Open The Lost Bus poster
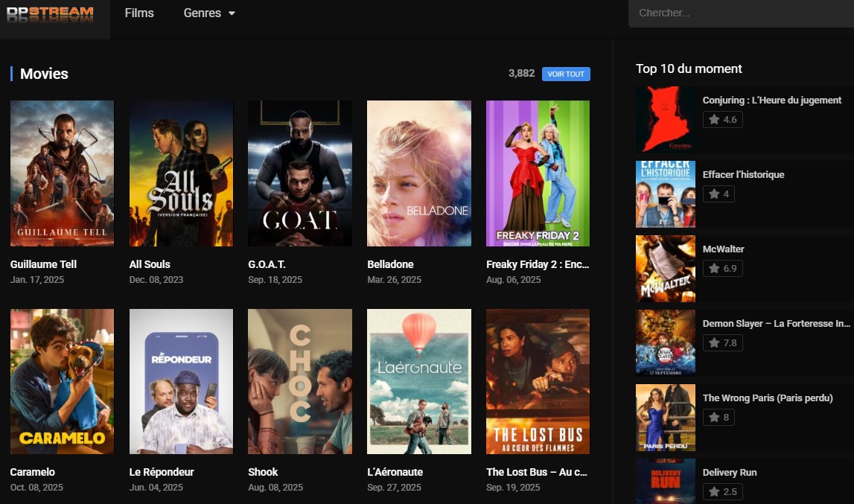The image size is (854, 504). pyautogui.click(x=538, y=381)
